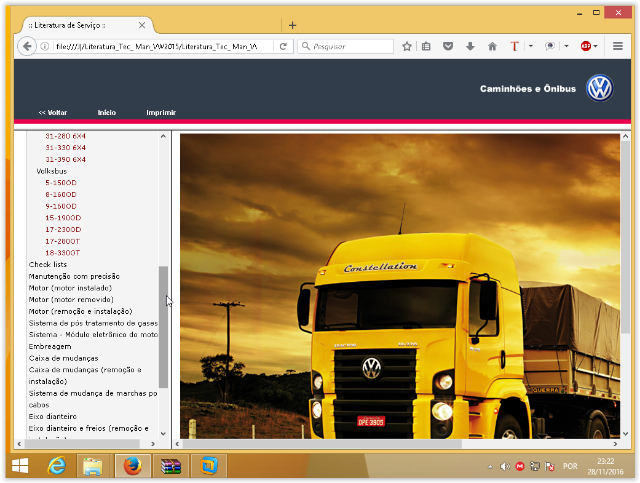Viewport: 640px width, 483px height.
Task: Open Manutenção com precisão
Action: click(74, 276)
